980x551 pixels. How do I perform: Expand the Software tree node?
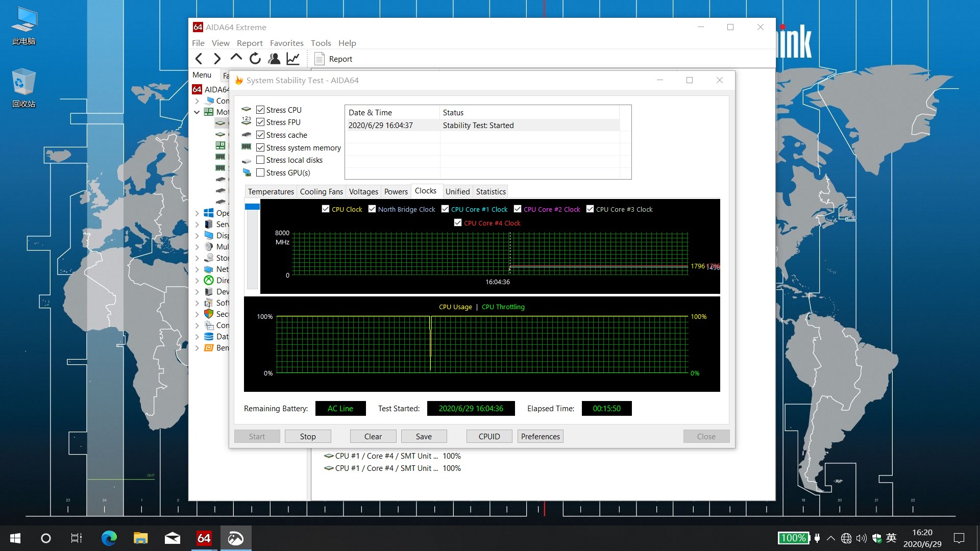[x=197, y=303]
